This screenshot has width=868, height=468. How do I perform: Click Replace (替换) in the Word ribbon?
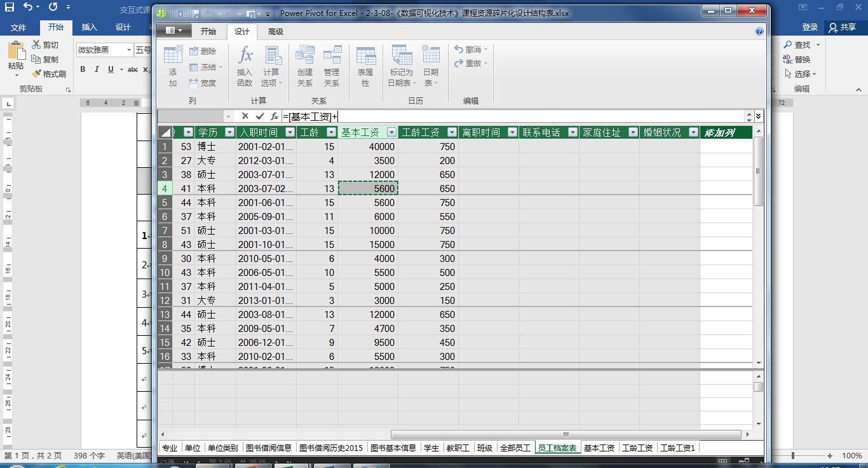click(x=797, y=59)
